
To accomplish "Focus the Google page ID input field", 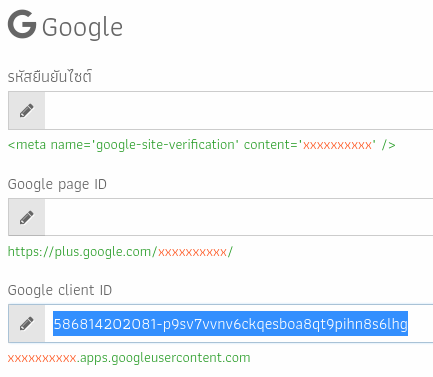I will (x=239, y=217).
